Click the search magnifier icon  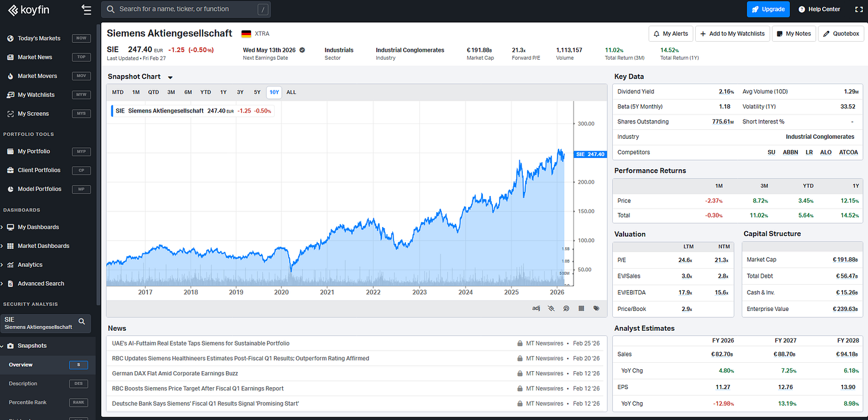tap(110, 9)
